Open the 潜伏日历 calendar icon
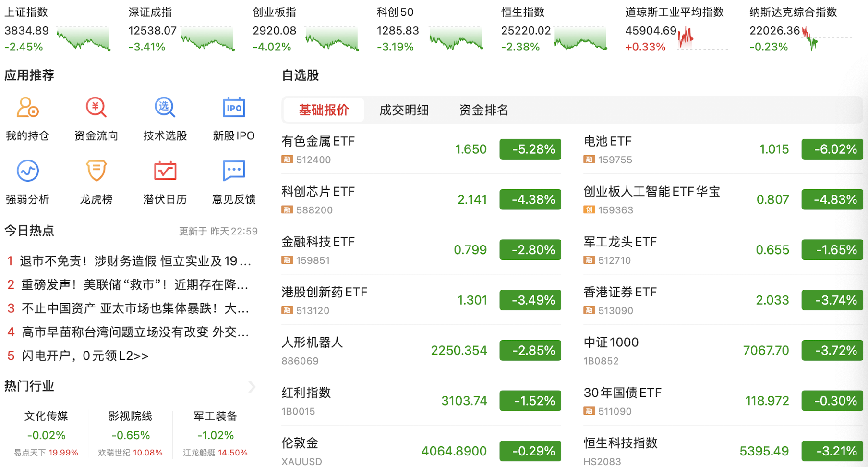This screenshot has height=467, width=868. pyautogui.click(x=165, y=171)
